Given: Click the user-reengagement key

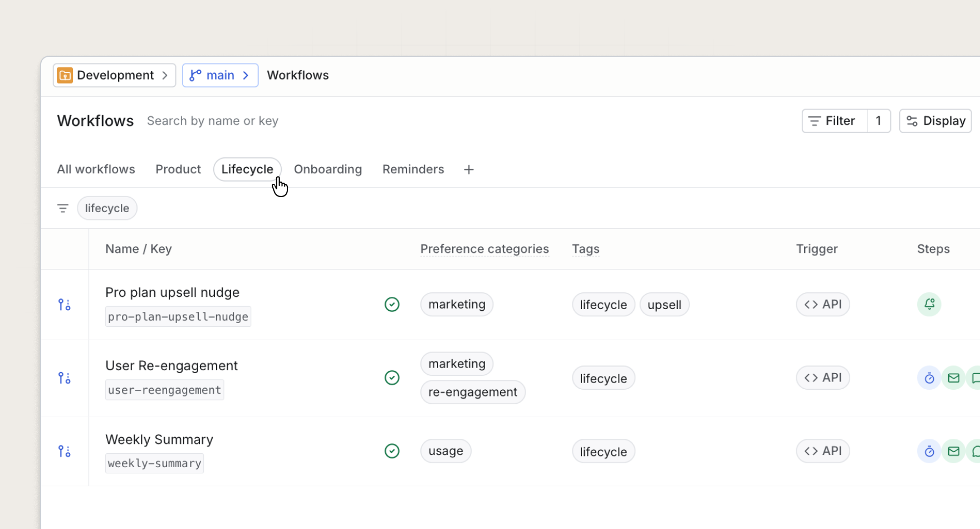Looking at the screenshot, I should pos(165,390).
